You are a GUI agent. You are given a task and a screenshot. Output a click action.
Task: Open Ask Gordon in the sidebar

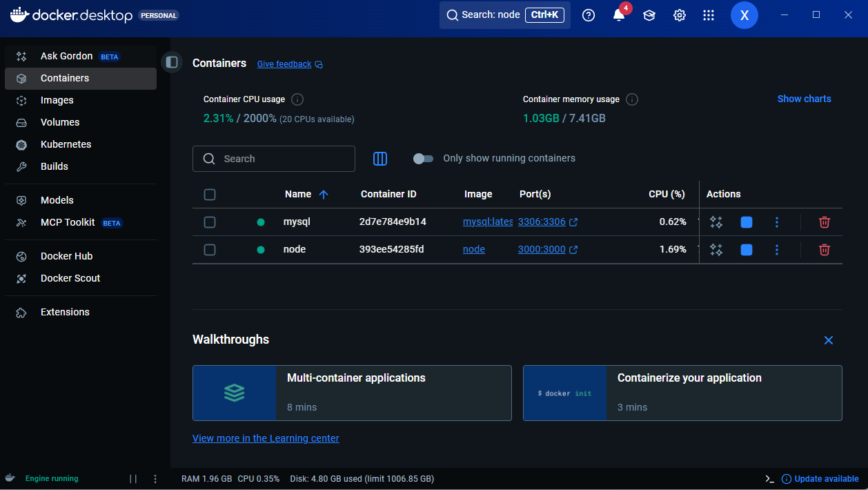[x=81, y=56]
